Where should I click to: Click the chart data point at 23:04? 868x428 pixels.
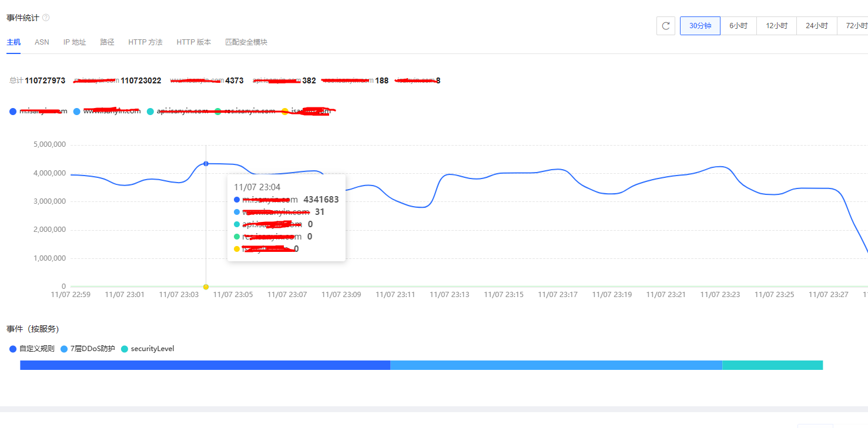pyautogui.click(x=206, y=164)
